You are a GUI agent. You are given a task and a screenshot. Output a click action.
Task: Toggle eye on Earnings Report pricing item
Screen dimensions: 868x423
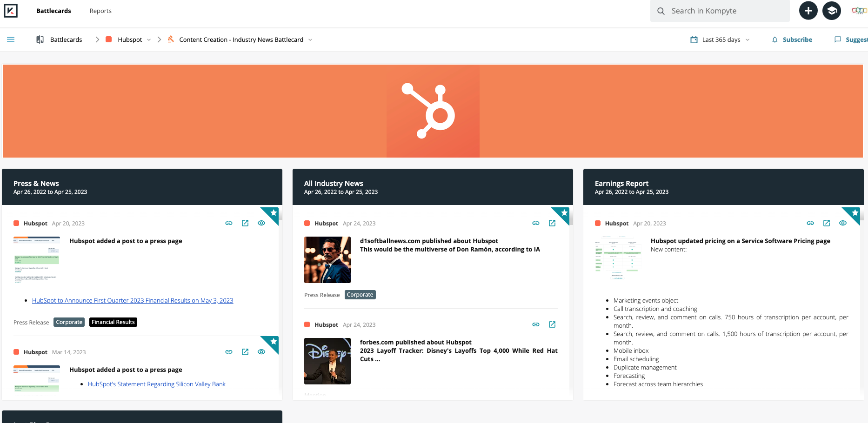(843, 223)
